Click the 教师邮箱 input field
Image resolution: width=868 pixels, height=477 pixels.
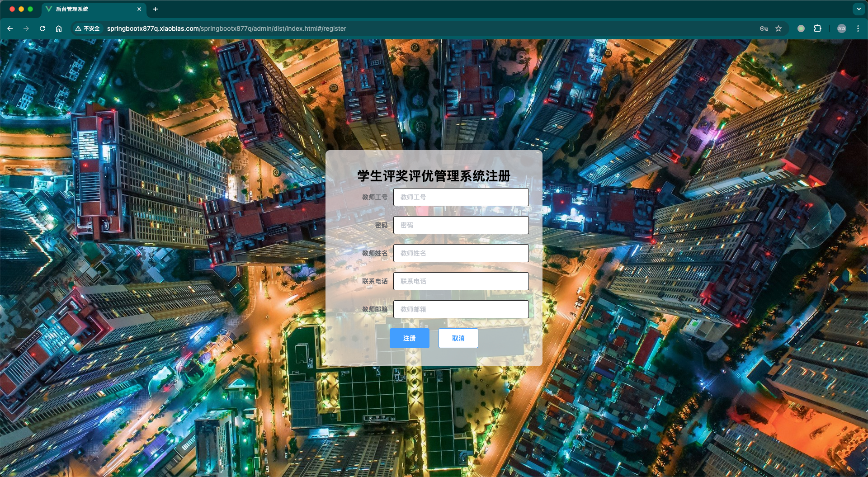[461, 309]
